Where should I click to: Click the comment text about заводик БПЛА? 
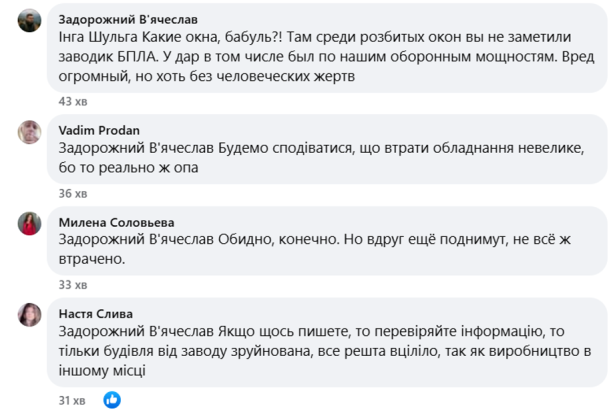coord(326,56)
